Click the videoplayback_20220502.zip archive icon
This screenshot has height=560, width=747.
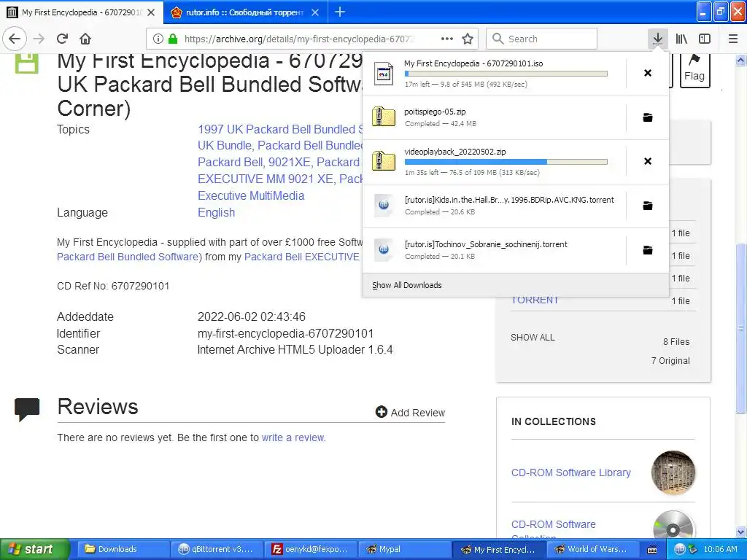click(384, 161)
